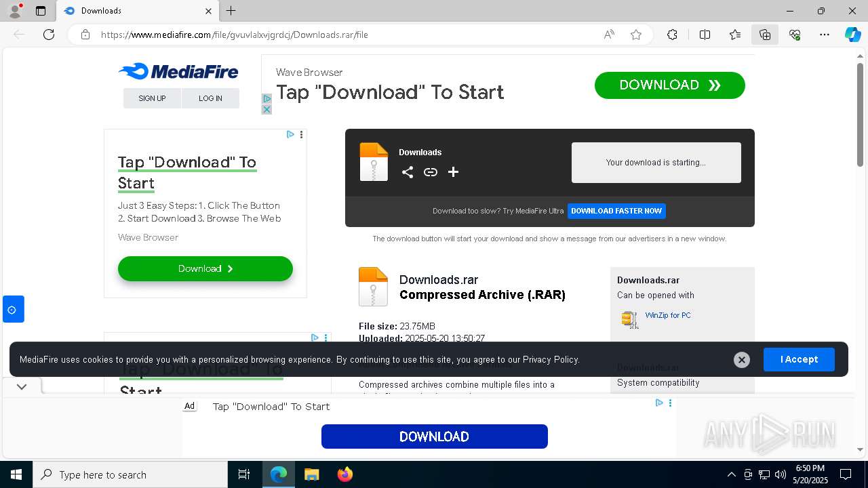Click the blue accessibility side widget
The image size is (868, 488).
click(x=13, y=309)
